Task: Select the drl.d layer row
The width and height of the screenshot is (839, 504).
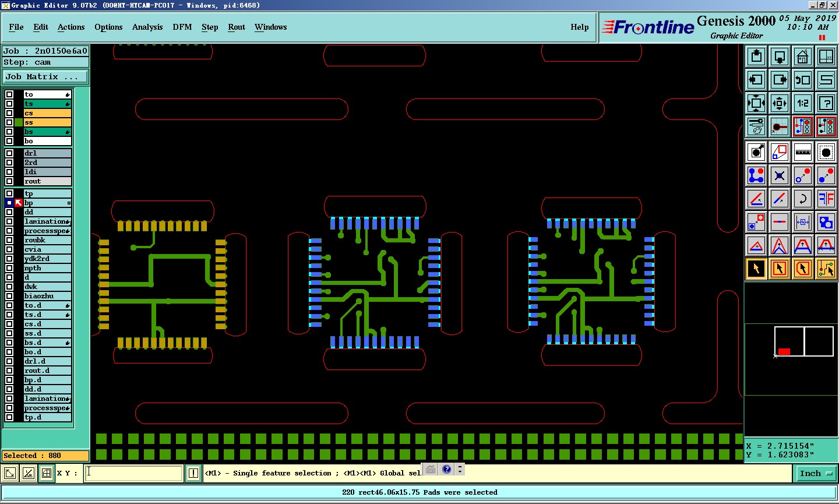Action: pyautogui.click(x=47, y=361)
